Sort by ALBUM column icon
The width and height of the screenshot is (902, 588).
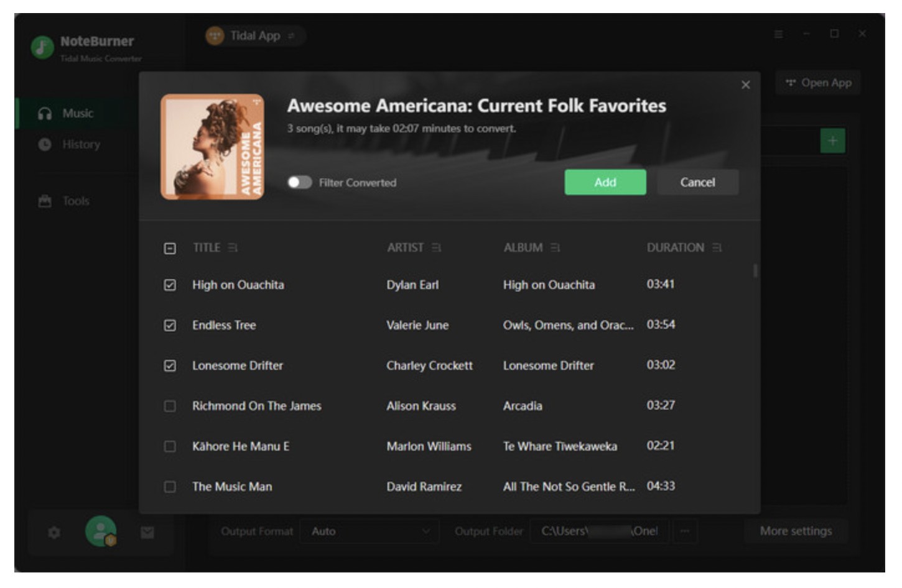click(555, 247)
